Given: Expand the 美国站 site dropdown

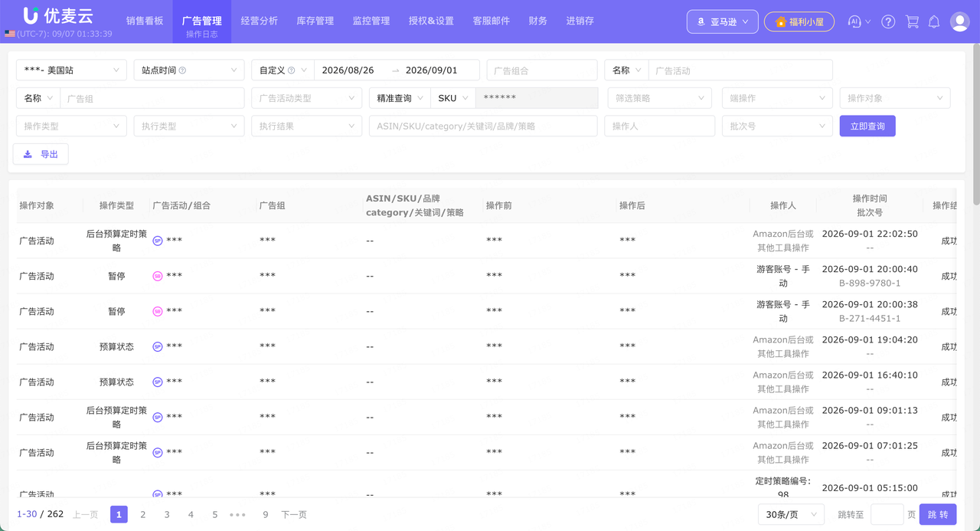Looking at the screenshot, I should [x=71, y=70].
